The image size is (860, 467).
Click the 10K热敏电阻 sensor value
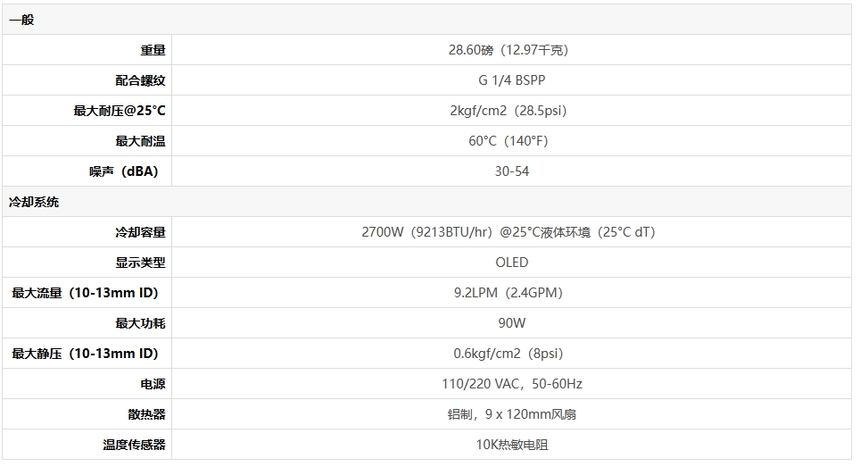coord(512,445)
